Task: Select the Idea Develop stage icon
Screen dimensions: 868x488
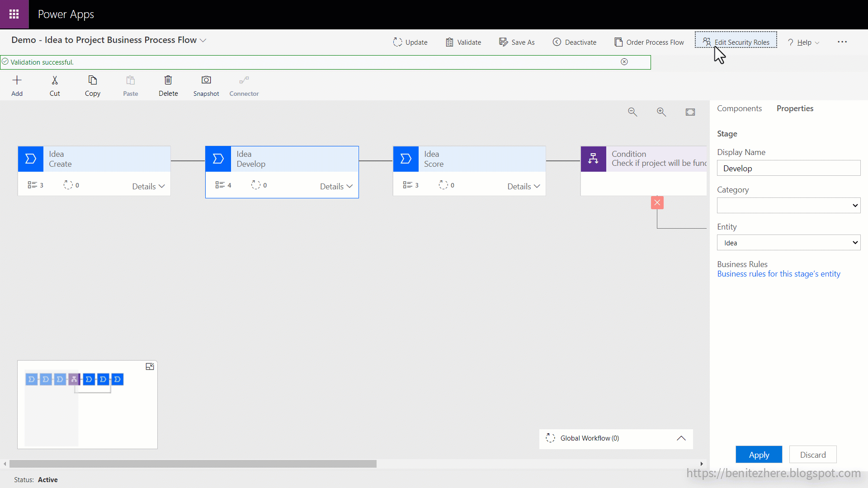Action: point(218,159)
